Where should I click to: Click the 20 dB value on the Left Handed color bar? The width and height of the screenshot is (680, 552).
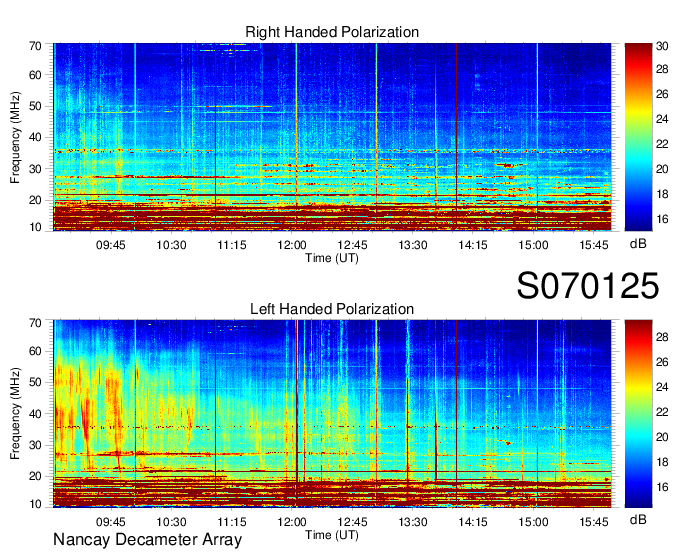click(662, 437)
